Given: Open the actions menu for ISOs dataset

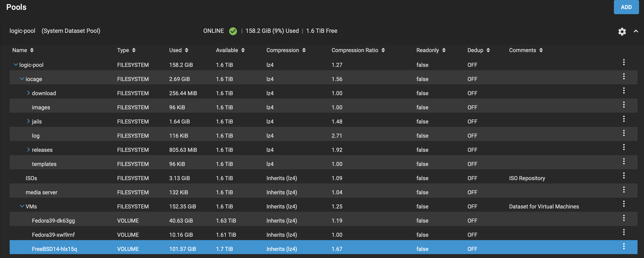Looking at the screenshot, I should pos(624,175).
